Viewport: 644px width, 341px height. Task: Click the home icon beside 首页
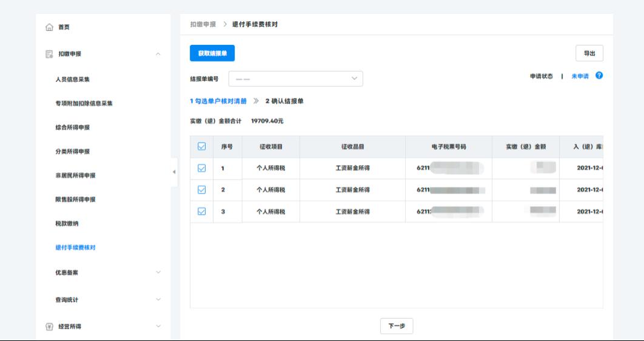50,27
